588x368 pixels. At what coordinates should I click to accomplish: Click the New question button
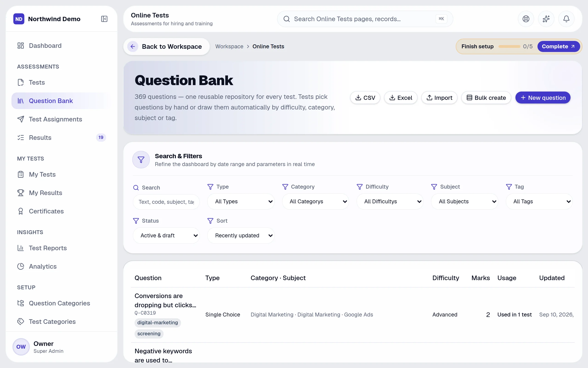coord(543,98)
